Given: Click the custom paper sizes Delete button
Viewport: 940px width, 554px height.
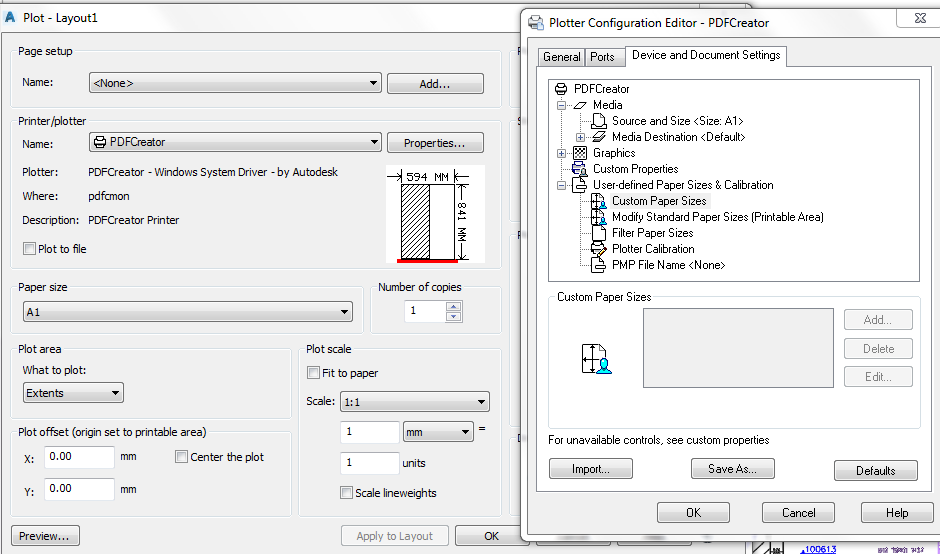Looking at the screenshot, I should (878, 348).
